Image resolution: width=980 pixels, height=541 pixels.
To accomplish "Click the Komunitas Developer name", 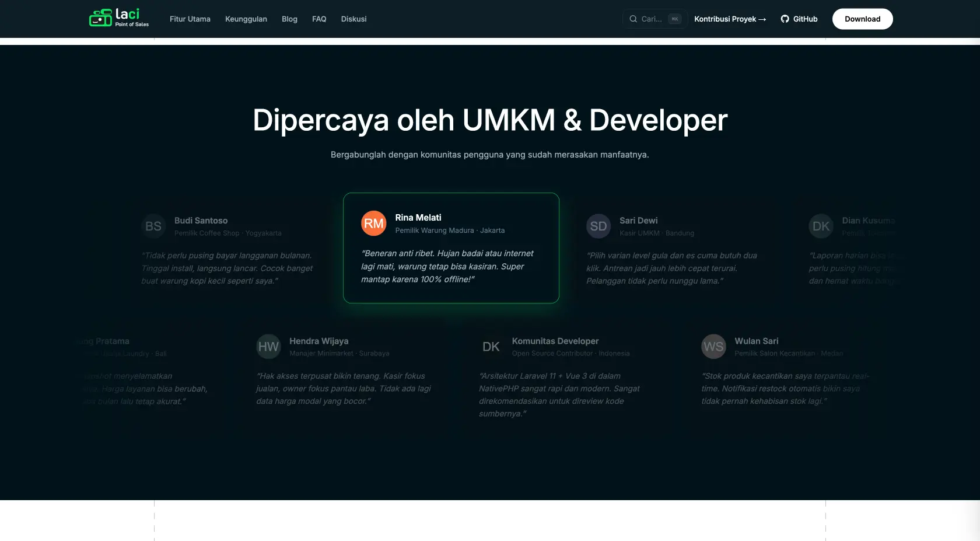I will 555,341.
